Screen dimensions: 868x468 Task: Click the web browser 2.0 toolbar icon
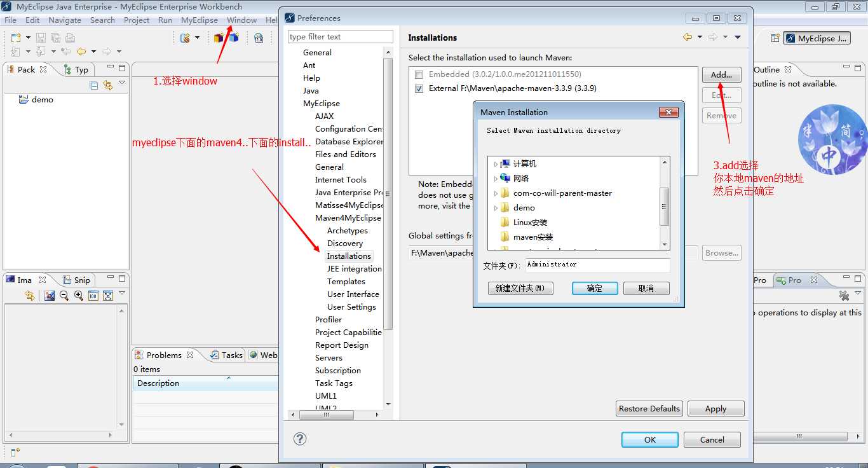(259, 38)
